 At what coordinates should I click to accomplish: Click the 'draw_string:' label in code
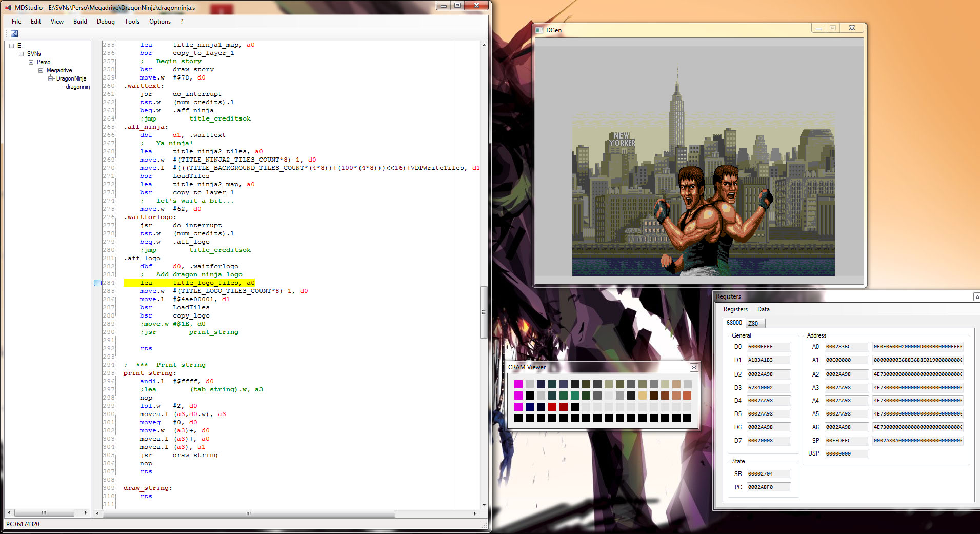tap(148, 488)
